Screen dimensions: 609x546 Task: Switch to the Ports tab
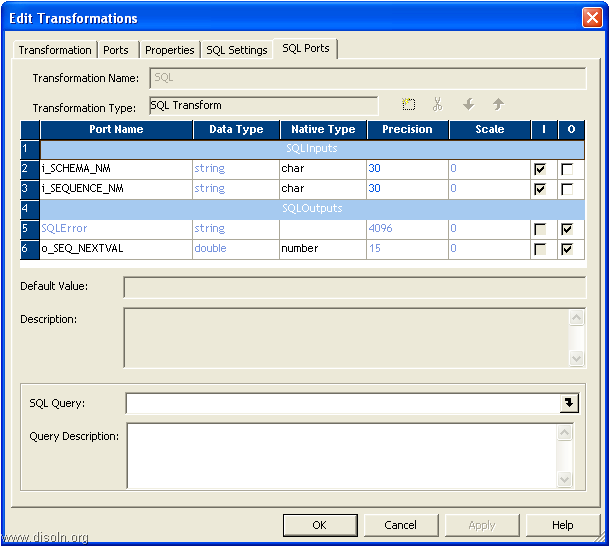coord(116,50)
